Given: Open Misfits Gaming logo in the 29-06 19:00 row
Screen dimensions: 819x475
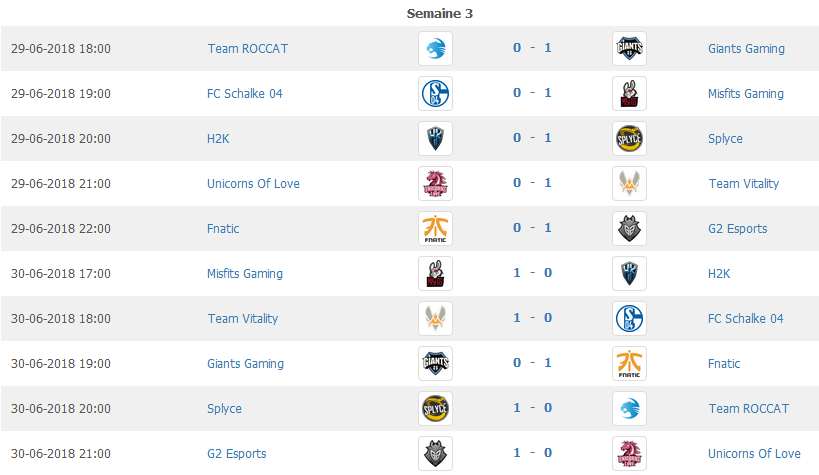Looking at the screenshot, I should (629, 94).
